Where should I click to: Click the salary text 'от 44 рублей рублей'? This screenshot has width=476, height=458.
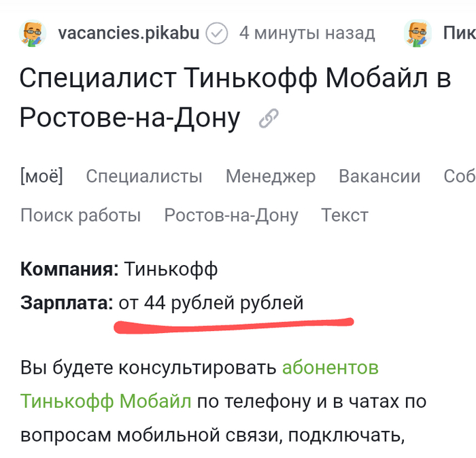pyautogui.click(x=211, y=302)
